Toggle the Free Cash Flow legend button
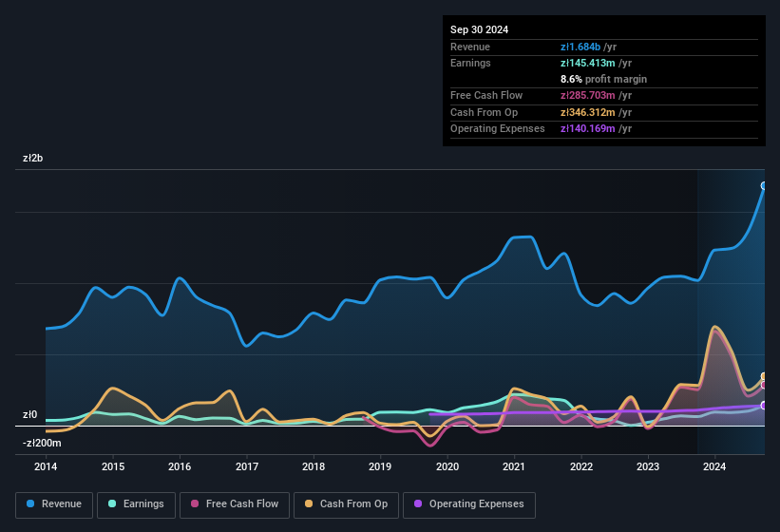This screenshot has height=532, width=780. tap(235, 504)
